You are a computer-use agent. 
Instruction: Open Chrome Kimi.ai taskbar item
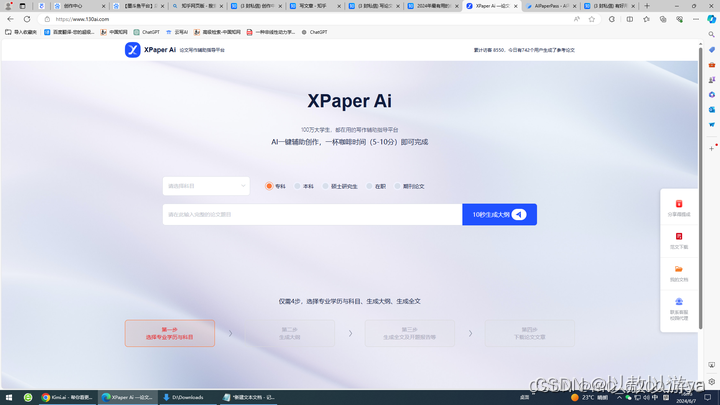(67, 397)
